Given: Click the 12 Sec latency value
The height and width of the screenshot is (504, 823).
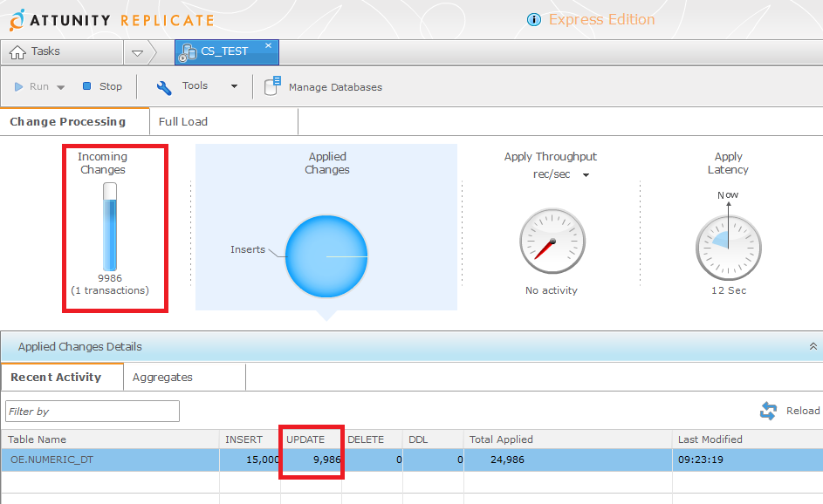Looking at the screenshot, I should (x=729, y=290).
